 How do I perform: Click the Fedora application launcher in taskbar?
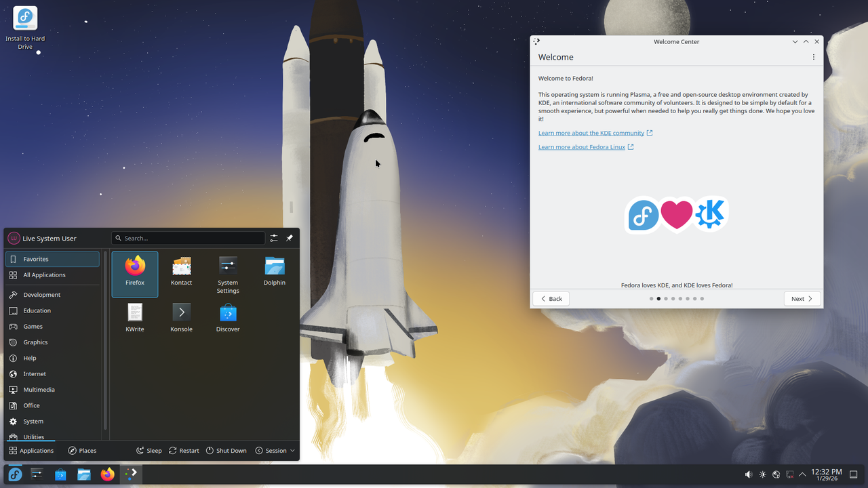click(15, 474)
